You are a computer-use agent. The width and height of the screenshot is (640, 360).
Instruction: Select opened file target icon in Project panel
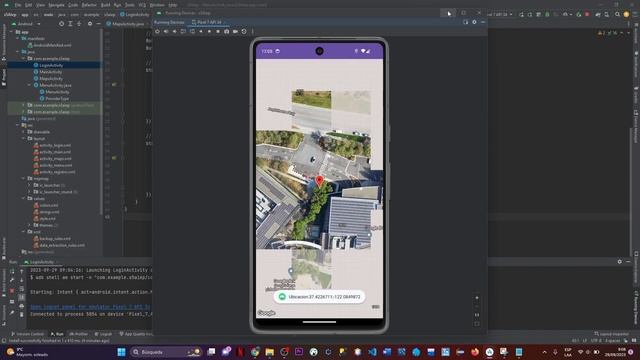tap(61, 24)
